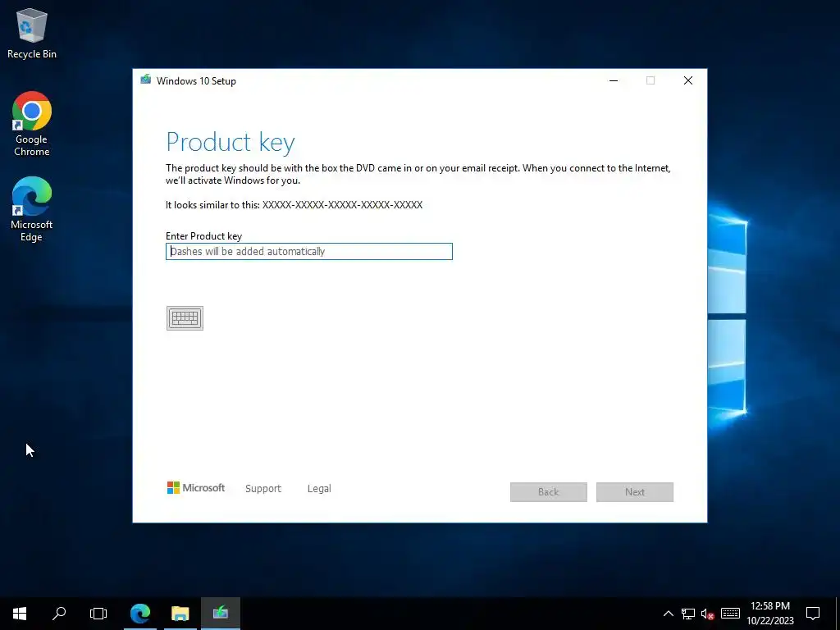
Task: Open the Support link
Action: [263, 489]
